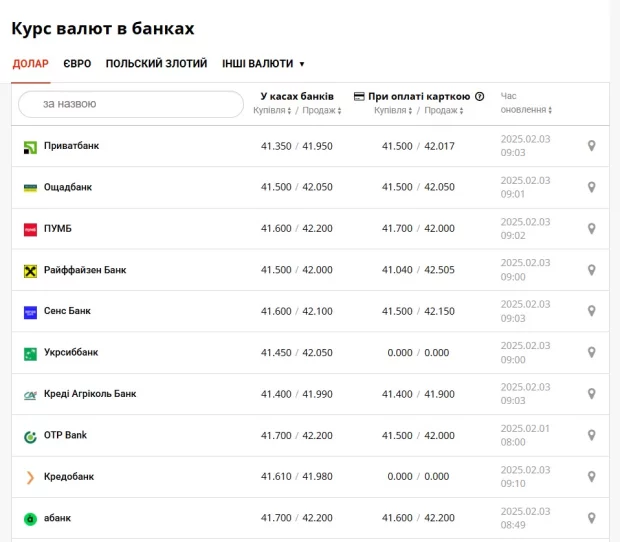620x542 pixels.
Task: Click the bank name search field
Action: point(131,104)
